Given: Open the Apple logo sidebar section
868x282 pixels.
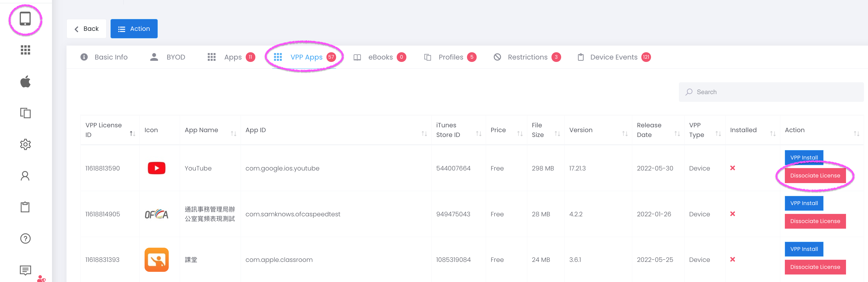Looking at the screenshot, I should (x=25, y=81).
